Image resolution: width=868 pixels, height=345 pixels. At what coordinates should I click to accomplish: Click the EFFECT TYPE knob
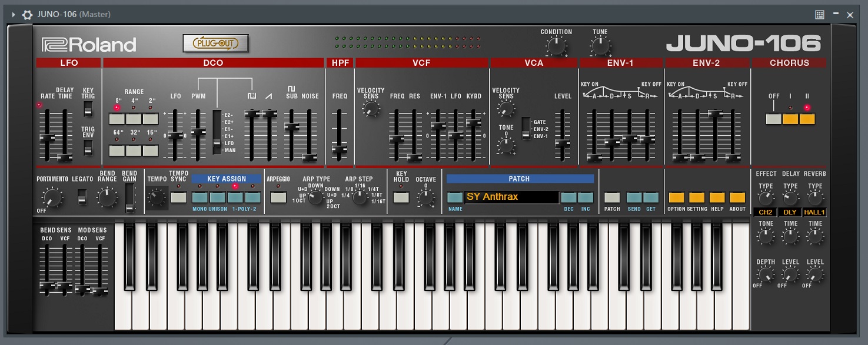point(766,197)
